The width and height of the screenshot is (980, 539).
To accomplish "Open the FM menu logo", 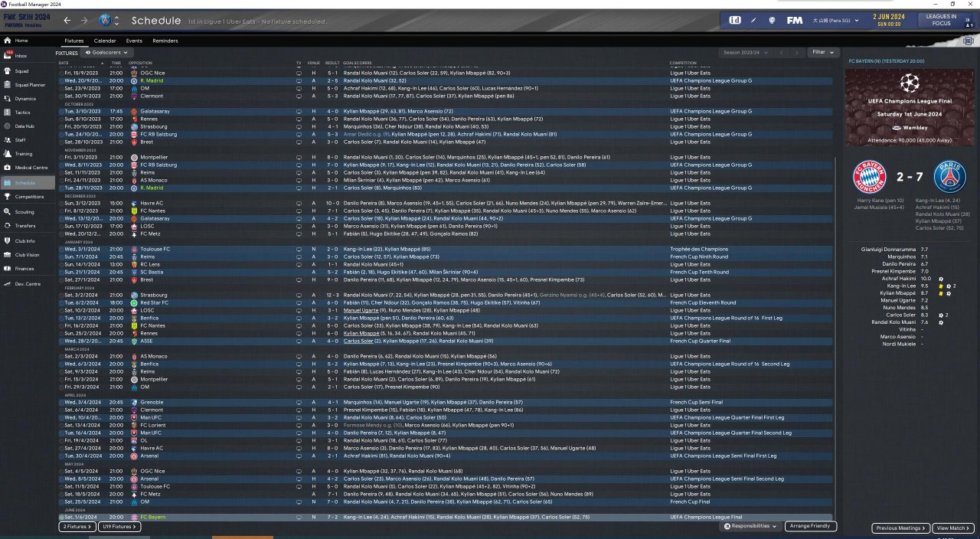I will [794, 20].
